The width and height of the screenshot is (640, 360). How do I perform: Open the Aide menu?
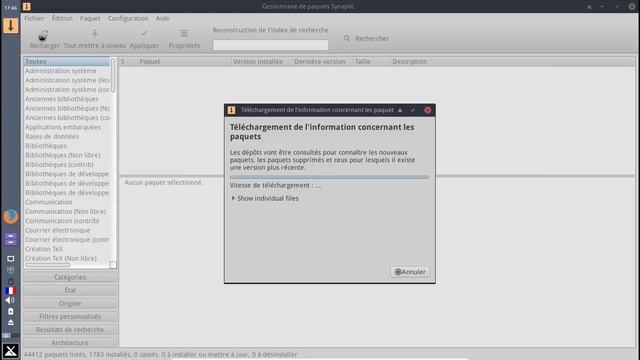coord(162,18)
